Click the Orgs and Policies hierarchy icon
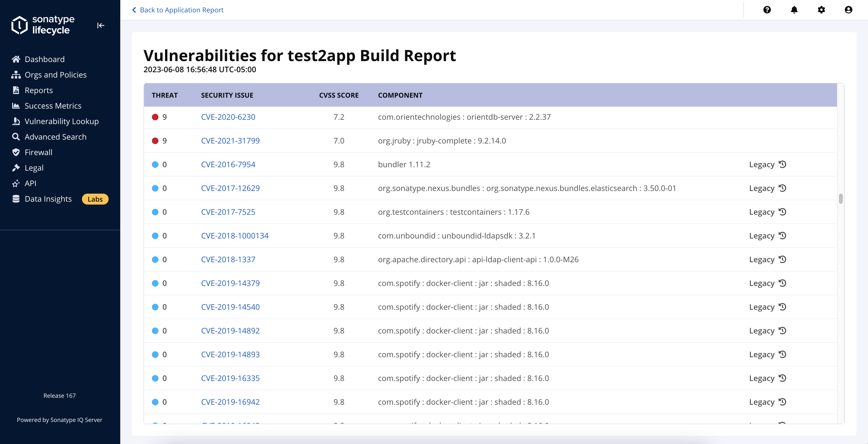Screen dimensions: 868x444 (x=16, y=75)
